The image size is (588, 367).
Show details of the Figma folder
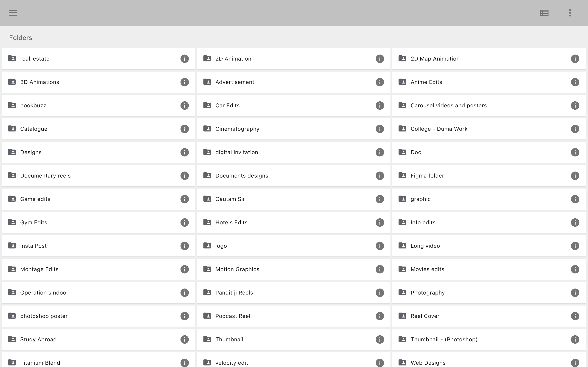pyautogui.click(x=575, y=175)
